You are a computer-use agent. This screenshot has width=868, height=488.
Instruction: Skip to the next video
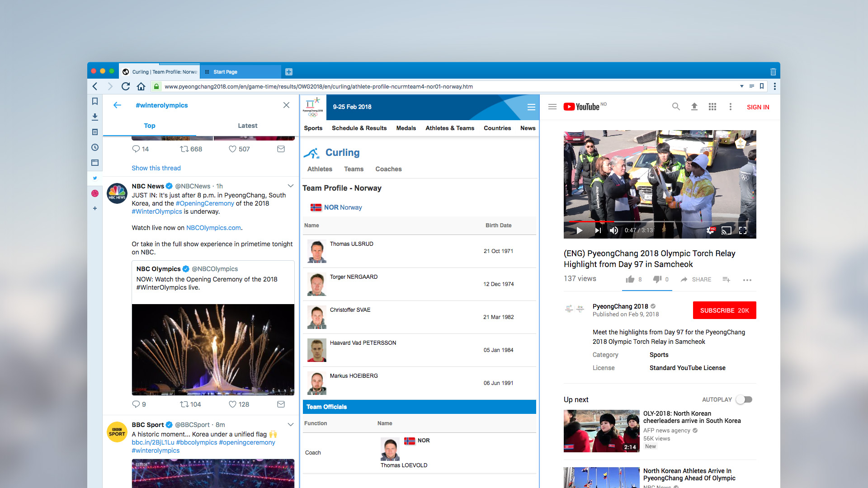598,230
